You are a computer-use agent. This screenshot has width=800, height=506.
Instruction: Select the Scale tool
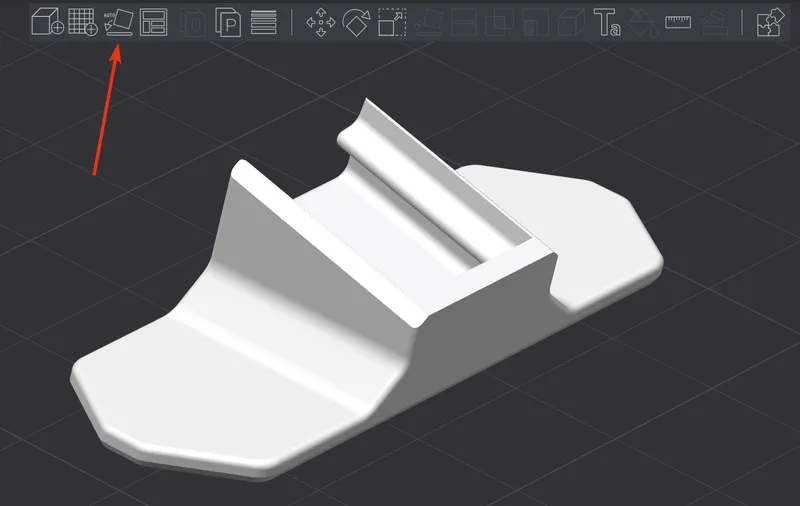click(392, 22)
